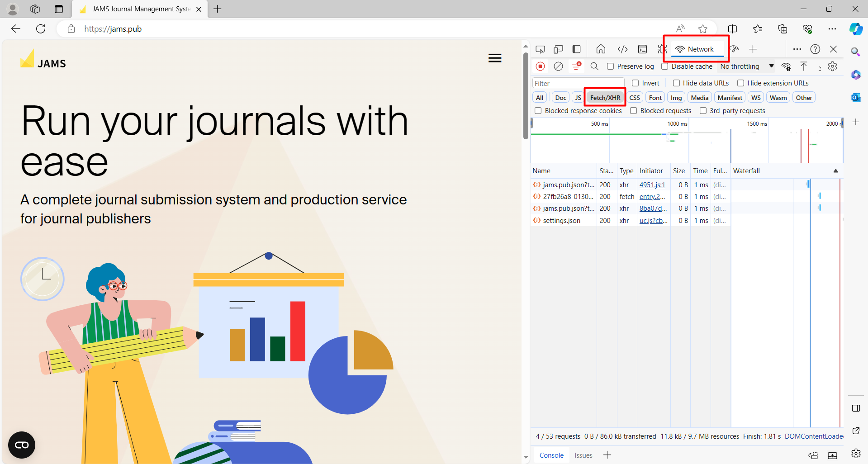Toggle the Invert filter checkbox
Viewport: 868px width, 464px height.
coord(635,83)
